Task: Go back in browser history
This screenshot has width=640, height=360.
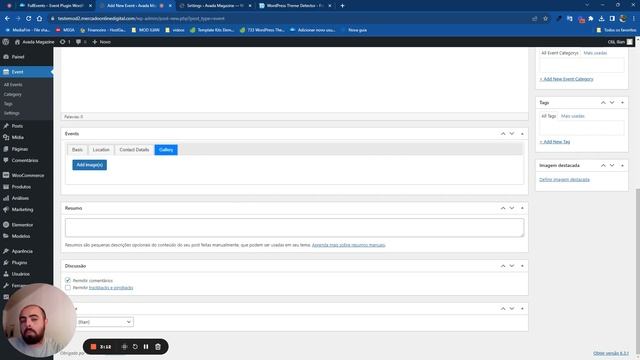Action: [7, 18]
